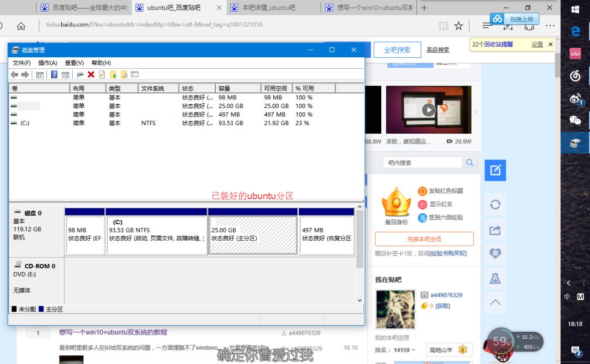Open the 操作(A) menu

tap(48, 63)
